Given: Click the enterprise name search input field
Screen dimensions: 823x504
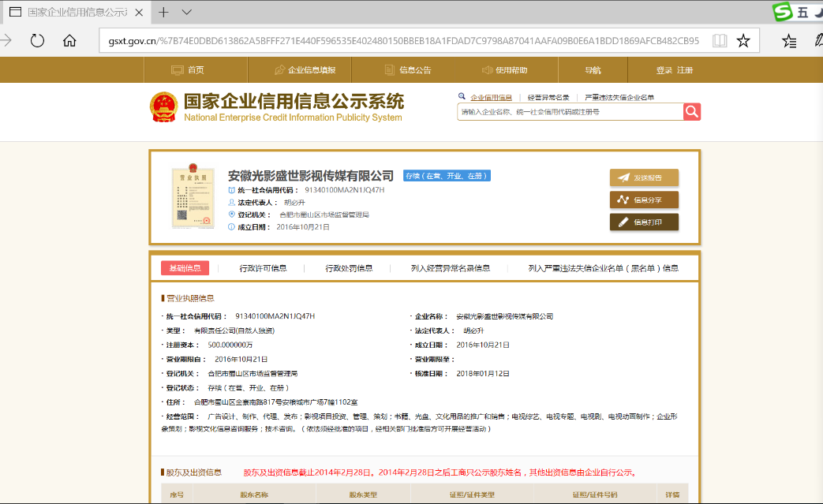Looking at the screenshot, I should (x=570, y=112).
